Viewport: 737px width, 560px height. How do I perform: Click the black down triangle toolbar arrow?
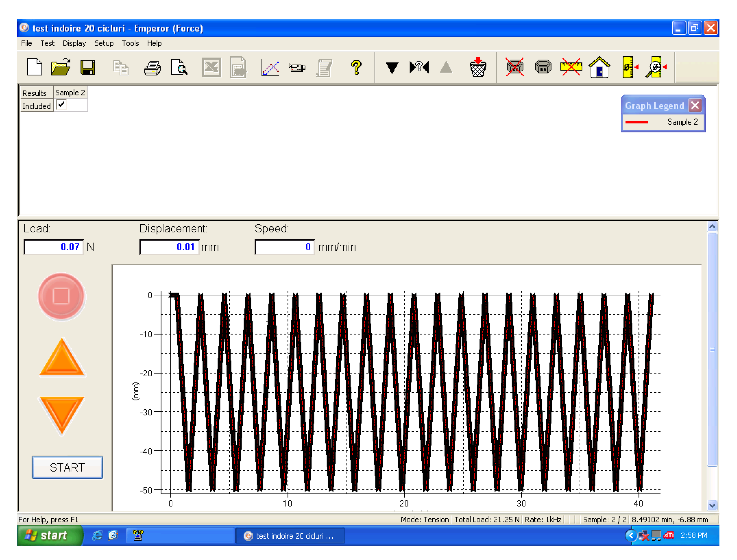click(x=392, y=68)
